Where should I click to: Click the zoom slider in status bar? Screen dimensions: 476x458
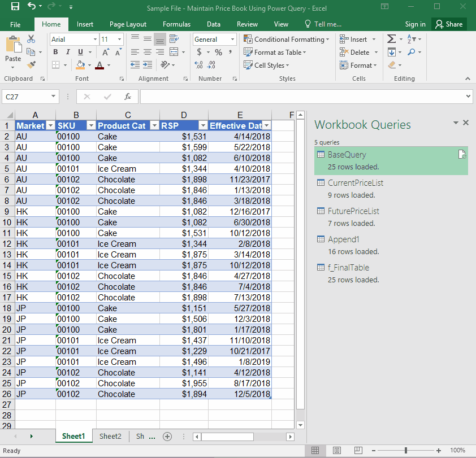(x=406, y=451)
